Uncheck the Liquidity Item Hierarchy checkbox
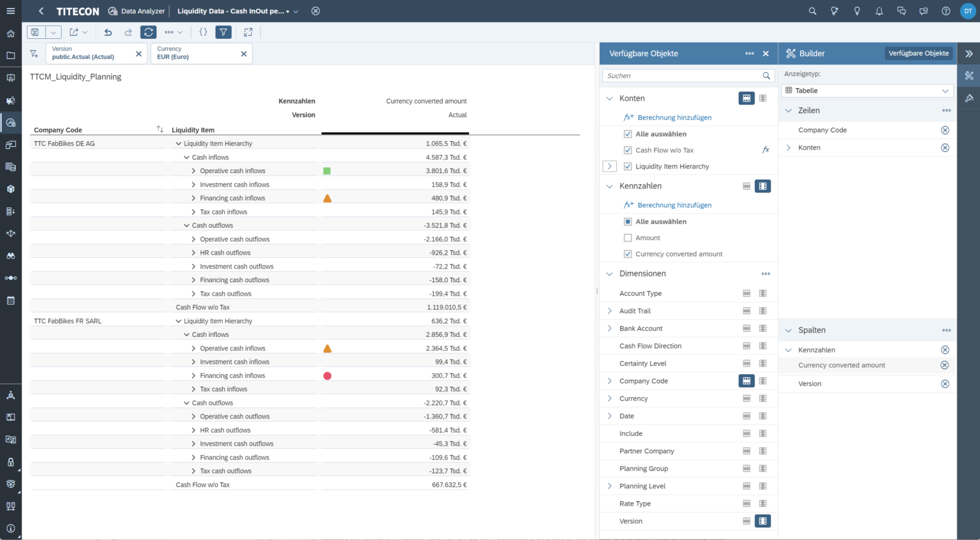This screenshot has width=980, height=540. click(628, 166)
